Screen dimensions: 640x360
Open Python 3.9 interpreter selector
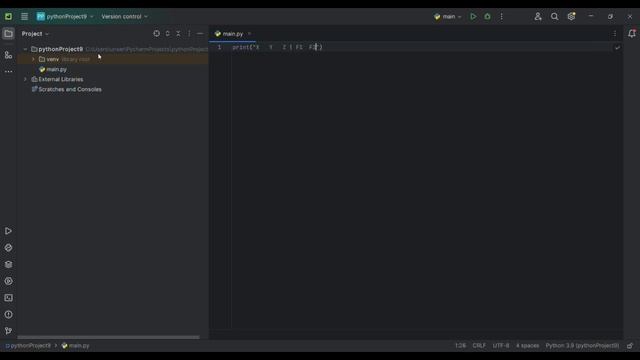click(x=582, y=346)
